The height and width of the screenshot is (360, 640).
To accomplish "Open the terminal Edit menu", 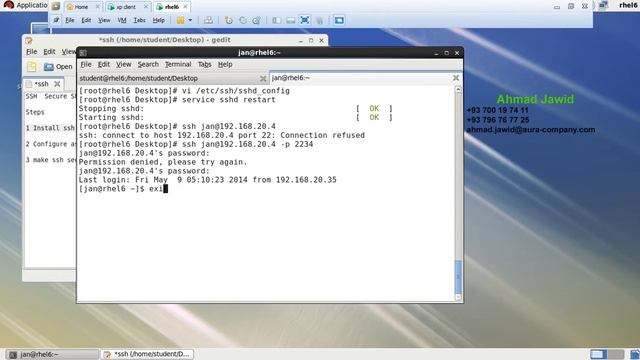I will coord(104,64).
